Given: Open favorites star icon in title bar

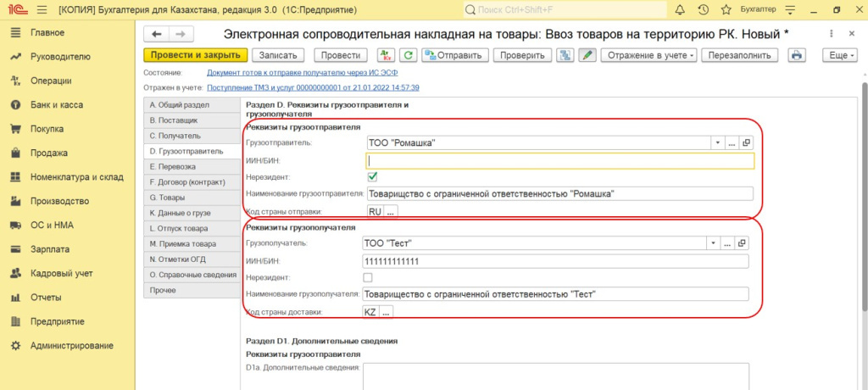Looking at the screenshot, I should 726,10.
